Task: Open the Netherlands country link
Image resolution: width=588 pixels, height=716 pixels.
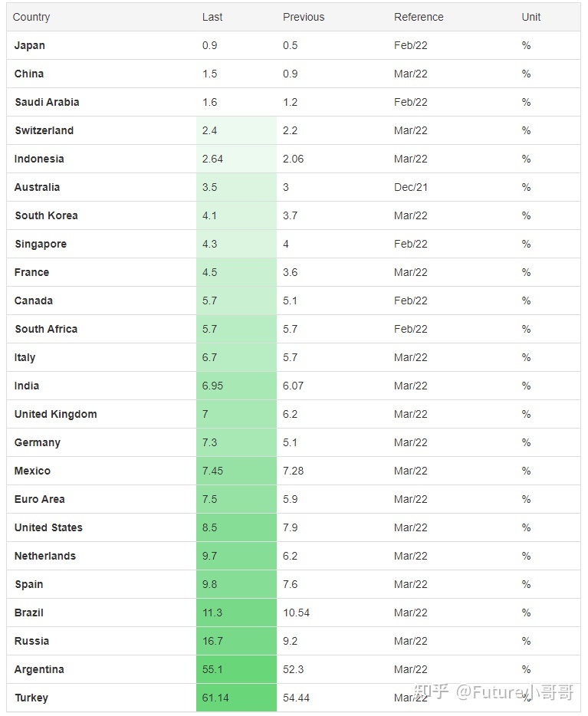Action: [x=45, y=556]
